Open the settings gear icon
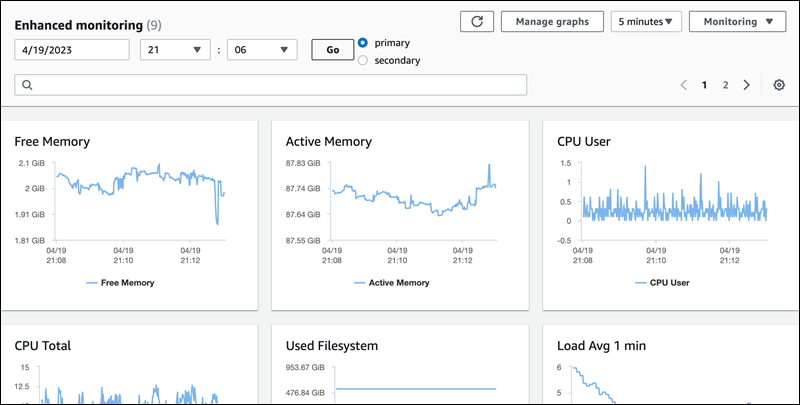This screenshot has width=800, height=405. [779, 85]
